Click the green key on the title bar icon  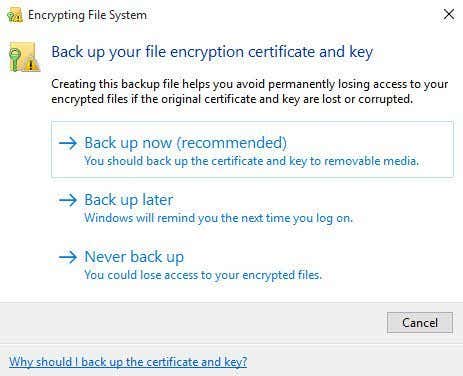(x=10, y=16)
